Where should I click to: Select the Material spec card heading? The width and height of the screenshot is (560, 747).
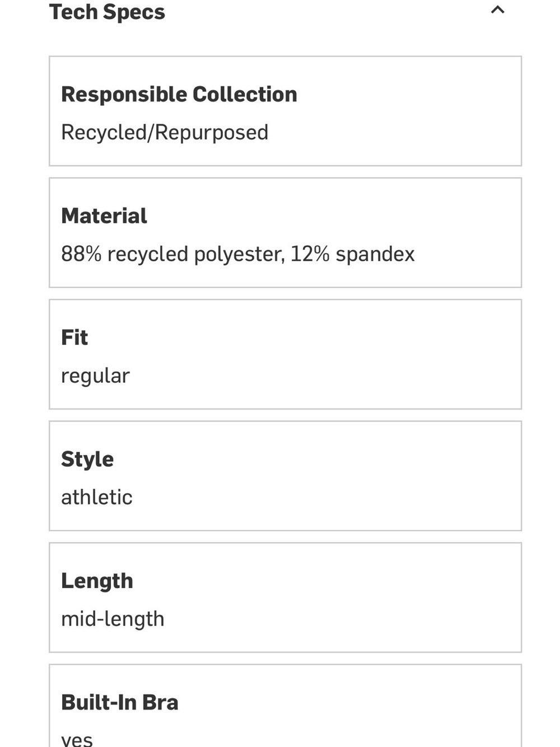pyautogui.click(x=104, y=216)
